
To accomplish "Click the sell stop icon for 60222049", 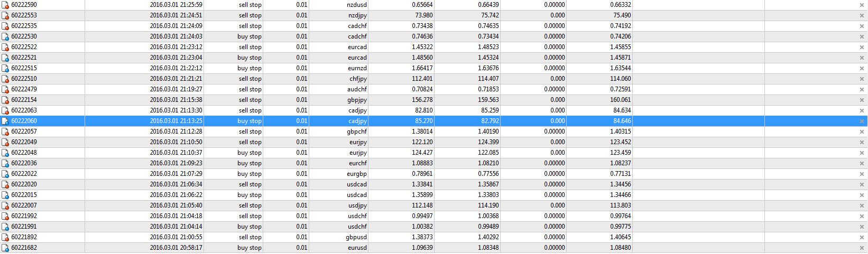I will tap(5, 142).
